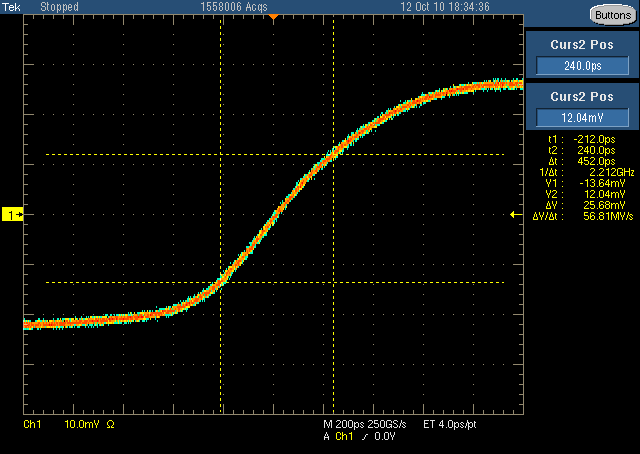Click the Buttons button

pos(613,15)
